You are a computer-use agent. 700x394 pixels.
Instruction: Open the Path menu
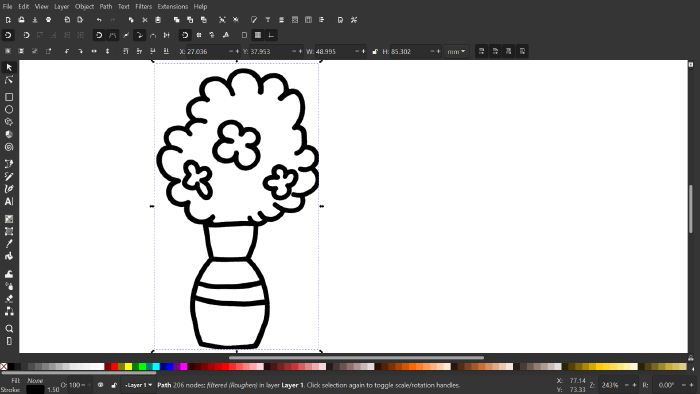(106, 7)
